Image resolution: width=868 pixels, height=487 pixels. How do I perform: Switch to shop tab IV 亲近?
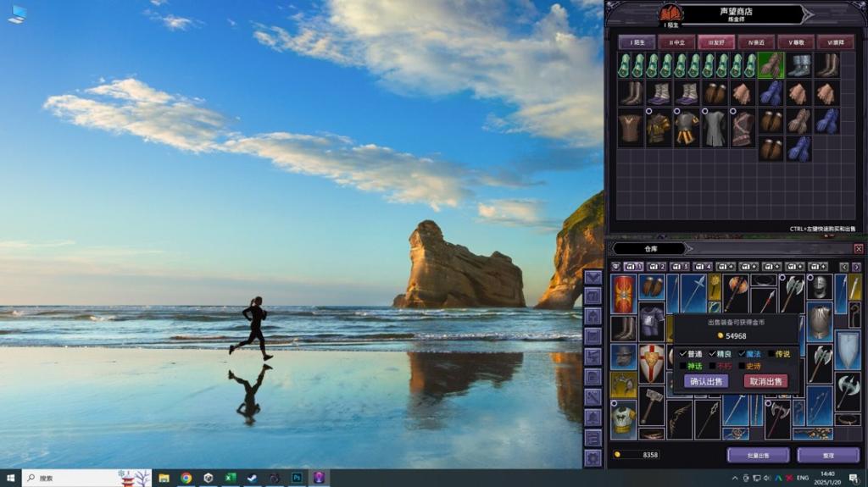[x=756, y=42]
